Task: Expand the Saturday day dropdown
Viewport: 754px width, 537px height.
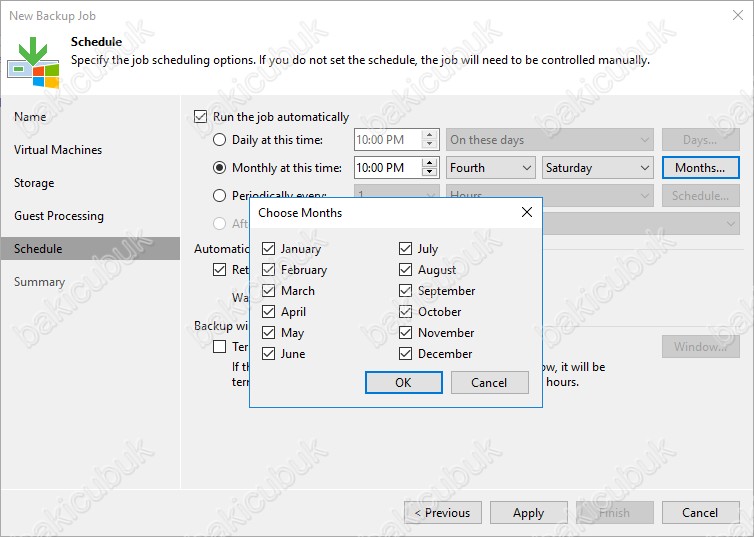Action: coord(597,168)
